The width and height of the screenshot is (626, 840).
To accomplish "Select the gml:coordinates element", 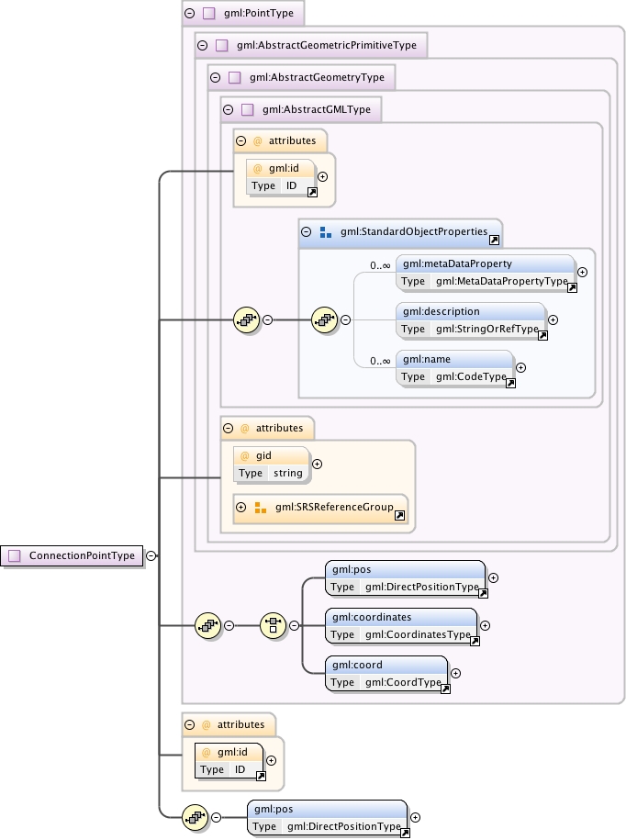I will click(x=401, y=626).
